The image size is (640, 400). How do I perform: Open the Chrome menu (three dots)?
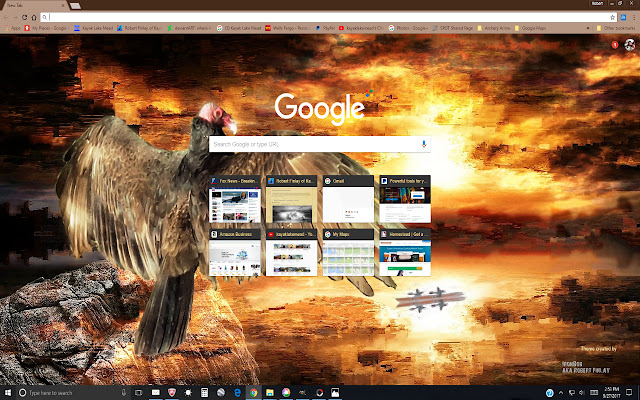pyautogui.click(x=632, y=18)
